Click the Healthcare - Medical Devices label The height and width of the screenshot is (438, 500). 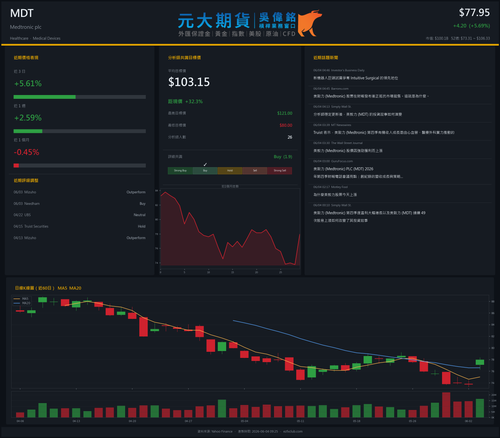[35, 38]
